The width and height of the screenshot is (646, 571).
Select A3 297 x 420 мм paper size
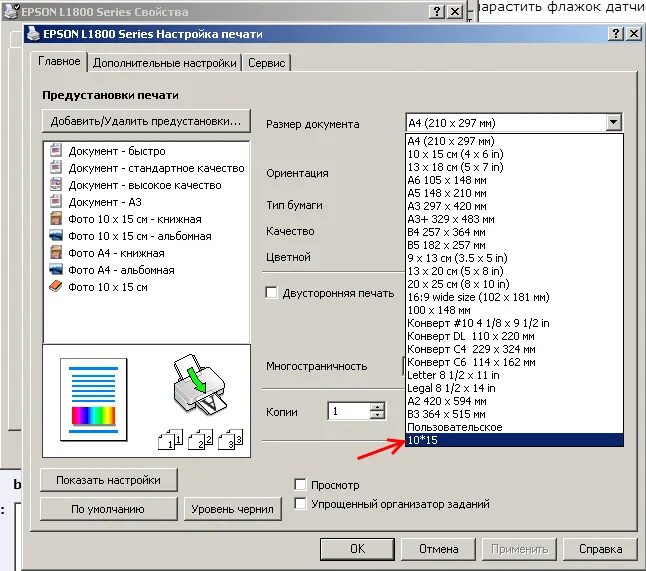pos(514,206)
